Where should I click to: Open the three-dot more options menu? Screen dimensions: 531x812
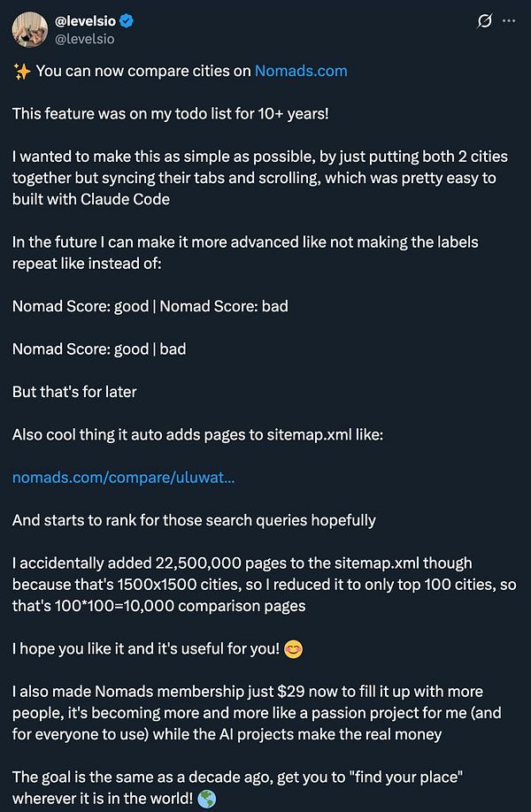509,21
